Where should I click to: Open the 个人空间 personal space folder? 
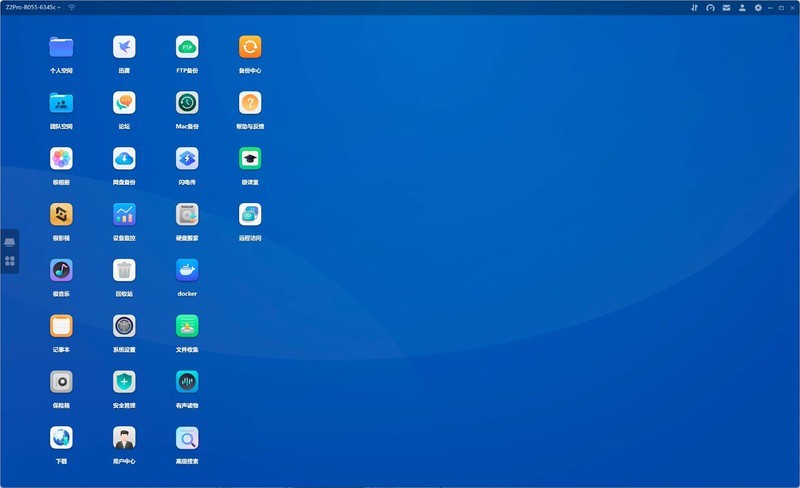click(x=61, y=47)
